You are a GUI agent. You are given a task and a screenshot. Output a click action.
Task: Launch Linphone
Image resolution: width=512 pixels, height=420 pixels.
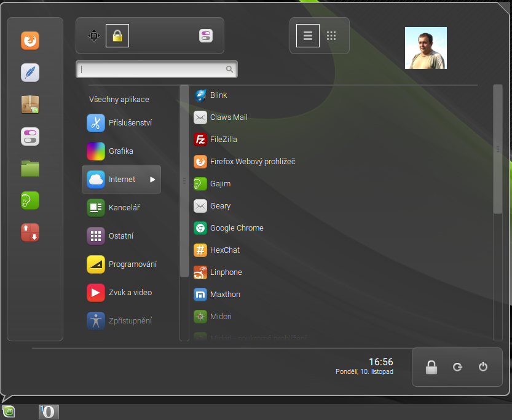tap(218, 272)
